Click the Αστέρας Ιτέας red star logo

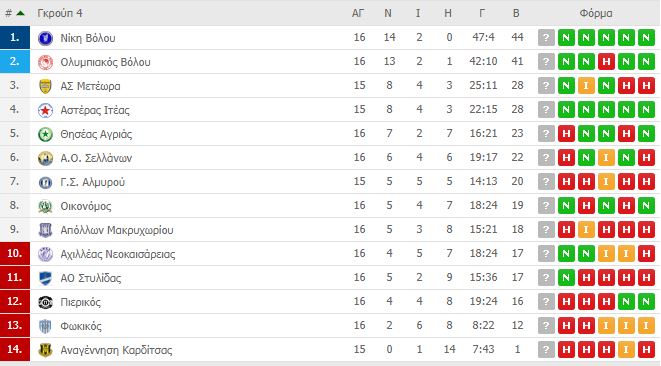[45, 110]
